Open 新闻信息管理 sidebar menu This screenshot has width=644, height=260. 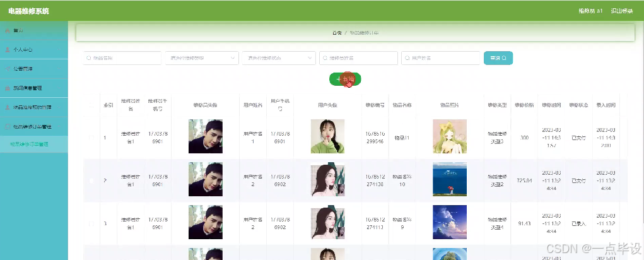(34, 88)
